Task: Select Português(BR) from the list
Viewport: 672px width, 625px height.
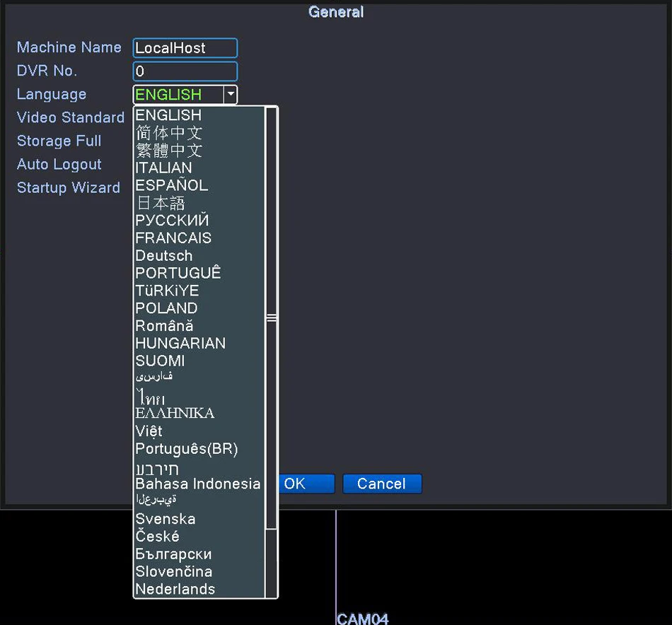Action: click(x=199, y=448)
